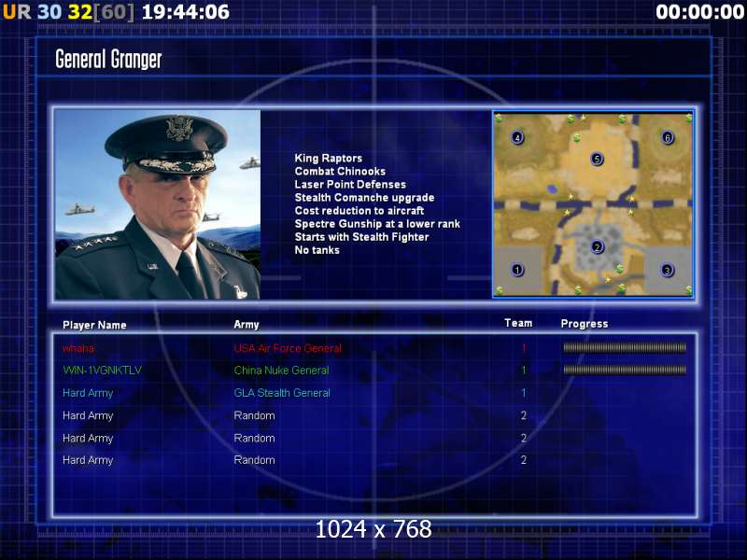Click the No tanks line
Image resolution: width=747 pixels, height=560 pixels.
(x=317, y=250)
